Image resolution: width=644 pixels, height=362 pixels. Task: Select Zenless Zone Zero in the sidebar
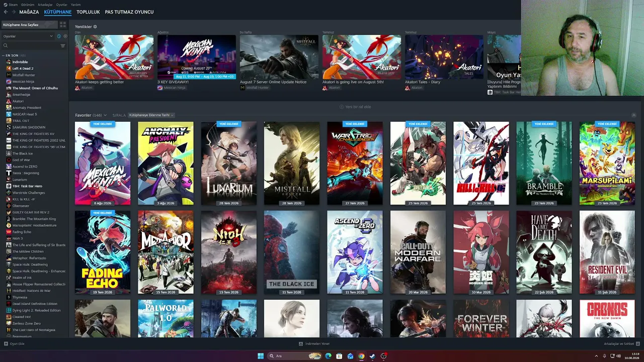27,323
